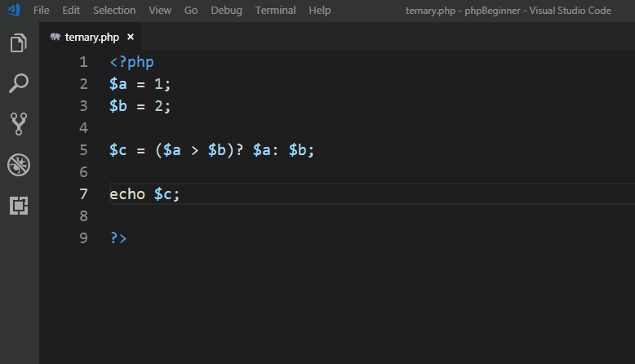Click line number 3 in gutter
This screenshot has width=635, height=364.
tap(83, 105)
